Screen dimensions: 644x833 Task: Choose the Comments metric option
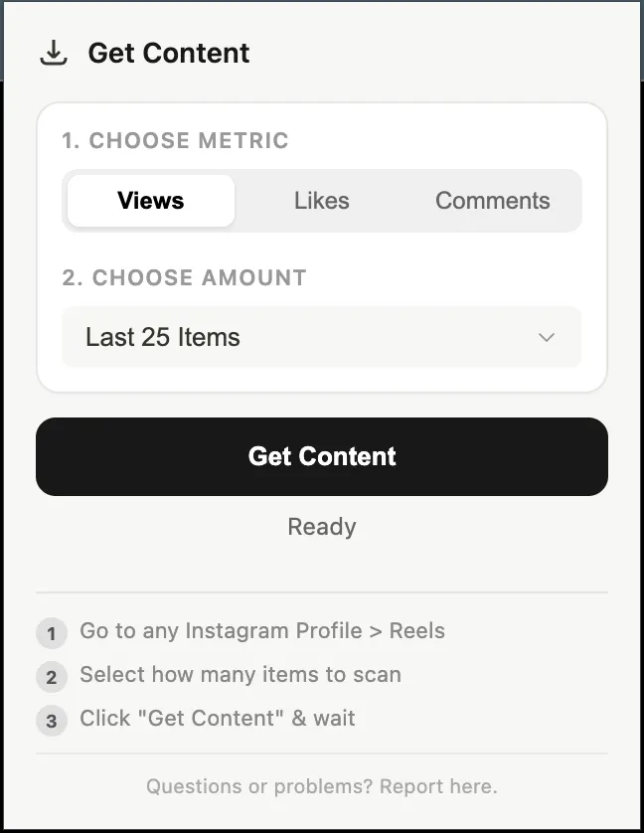point(492,201)
